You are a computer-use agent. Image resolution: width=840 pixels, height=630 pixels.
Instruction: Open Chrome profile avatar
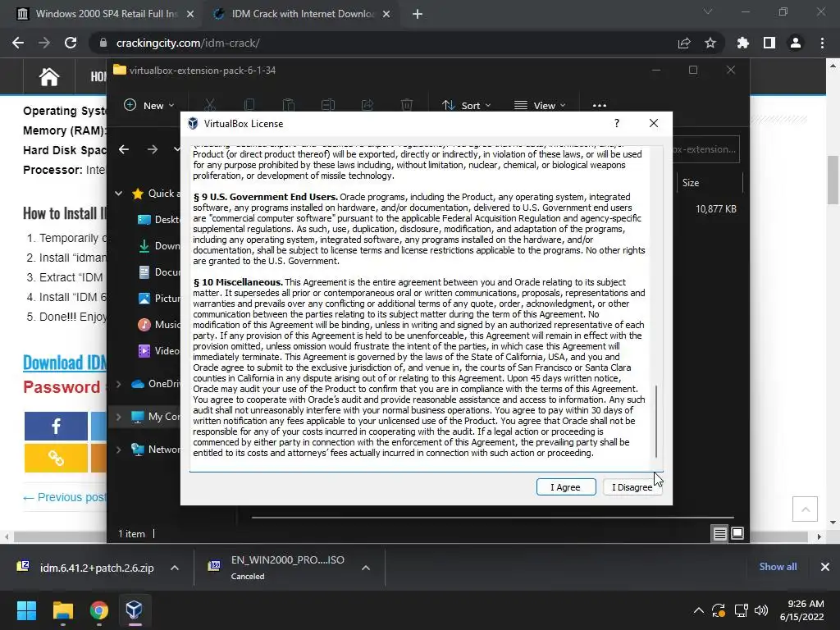(796, 43)
